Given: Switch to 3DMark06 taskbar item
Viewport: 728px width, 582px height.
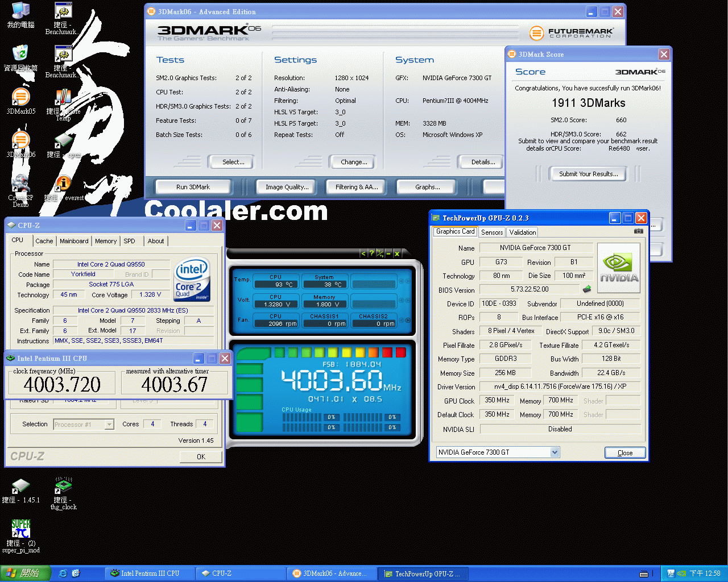Looking at the screenshot, I should pyautogui.click(x=332, y=573).
